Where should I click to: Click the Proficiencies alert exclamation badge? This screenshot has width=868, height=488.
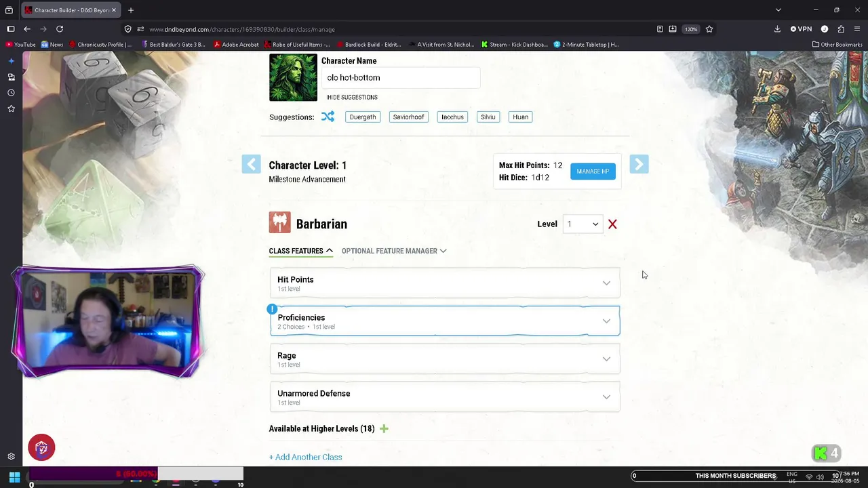tap(272, 309)
